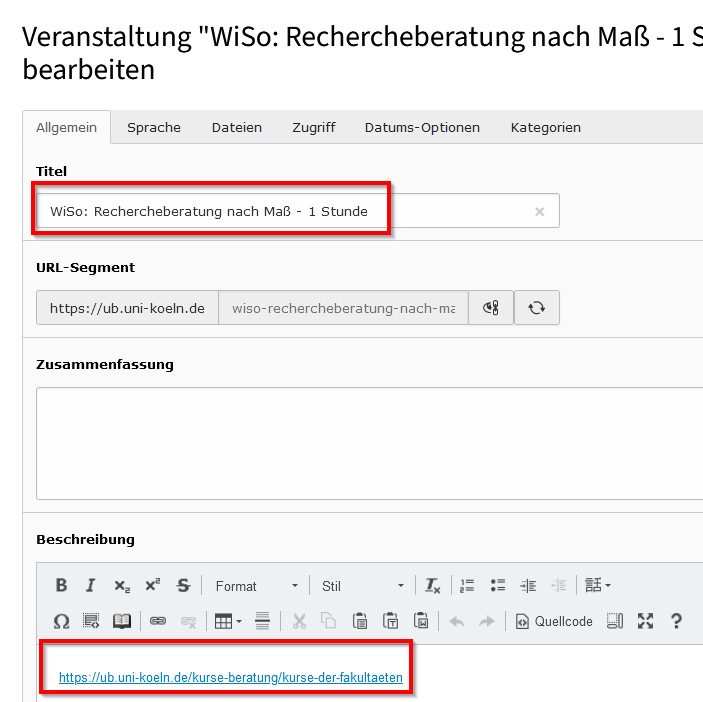The image size is (703, 702).
Task: Open the Format dropdown
Action: click(x=256, y=586)
